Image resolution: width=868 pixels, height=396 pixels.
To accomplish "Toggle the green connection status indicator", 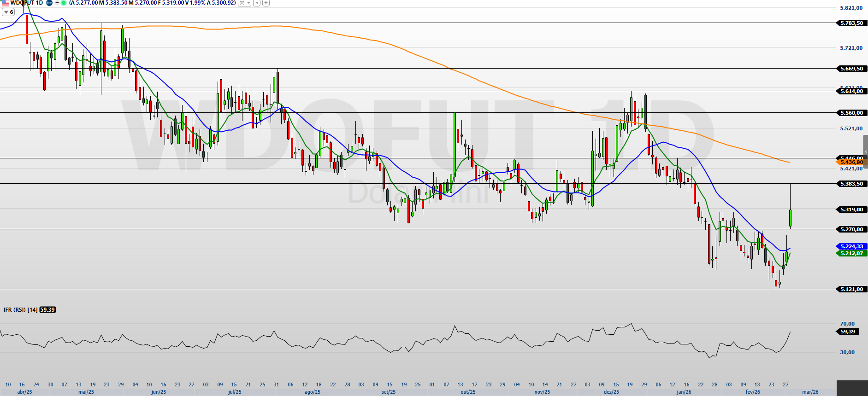I will click(x=64, y=3).
